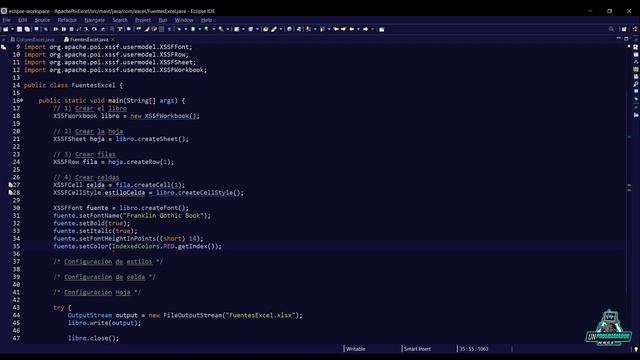Expand the External Tools dropdown arrow
640x360 pixels.
tap(228, 29)
